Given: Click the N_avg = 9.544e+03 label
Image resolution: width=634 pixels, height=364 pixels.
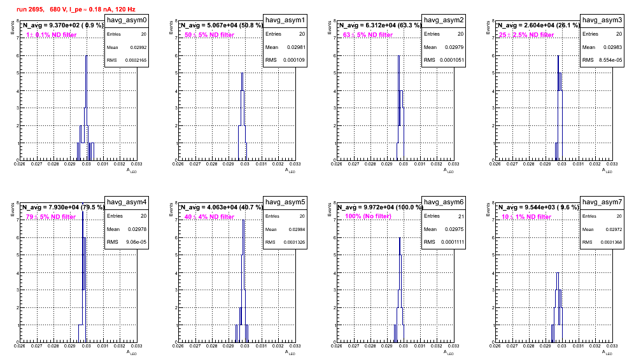Looking at the screenshot, I should pyautogui.click(x=539, y=207).
